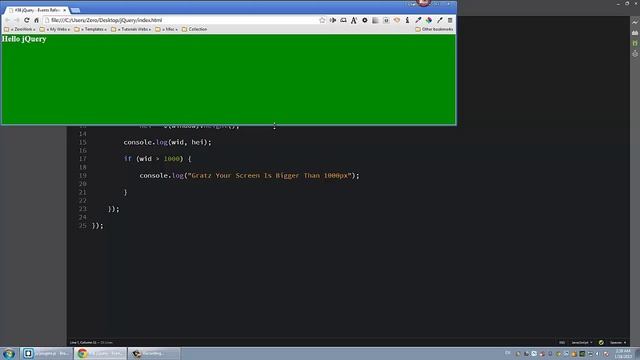Click the letter A font extension icon
Screen dimensions: 640x360
click(x=354, y=20)
